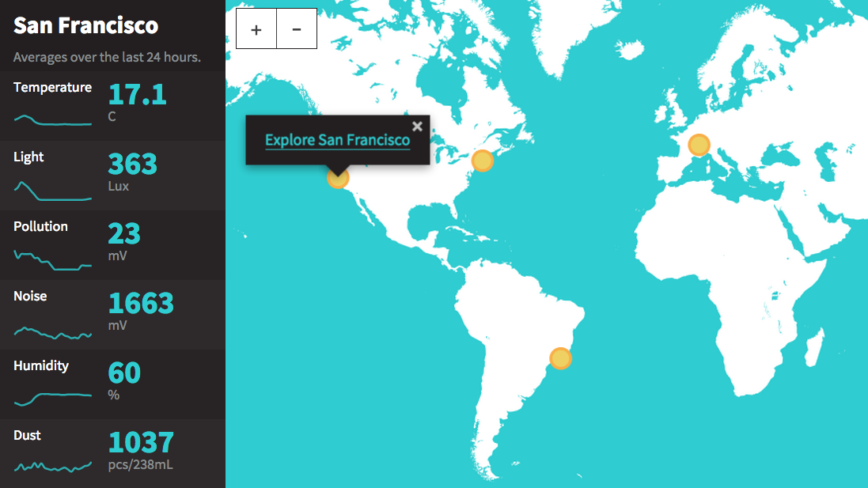The image size is (868, 488).
Task: Click the 17.1 temperature value
Action: click(137, 95)
